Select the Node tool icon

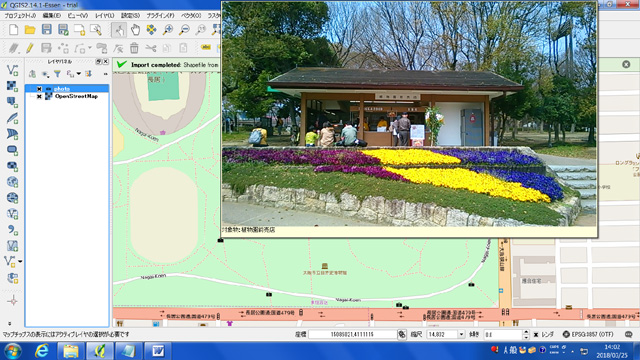click(x=118, y=48)
